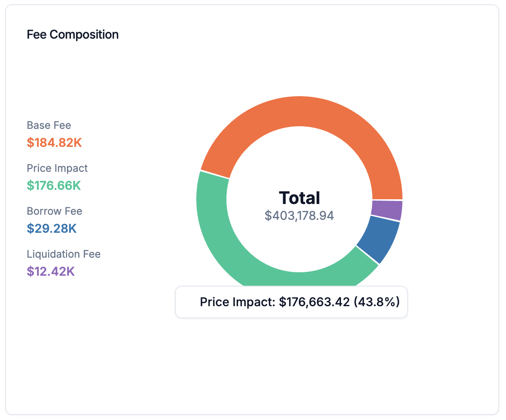506x420 pixels.
Task: Toggle Liquidation Fee visibility via its legend entry
Action: pyautogui.click(x=64, y=254)
